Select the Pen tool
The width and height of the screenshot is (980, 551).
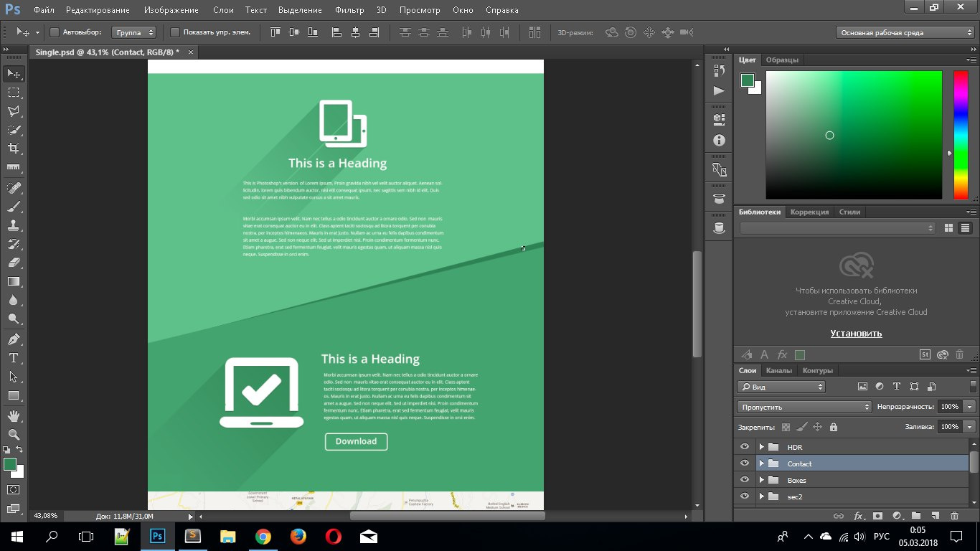click(x=14, y=339)
